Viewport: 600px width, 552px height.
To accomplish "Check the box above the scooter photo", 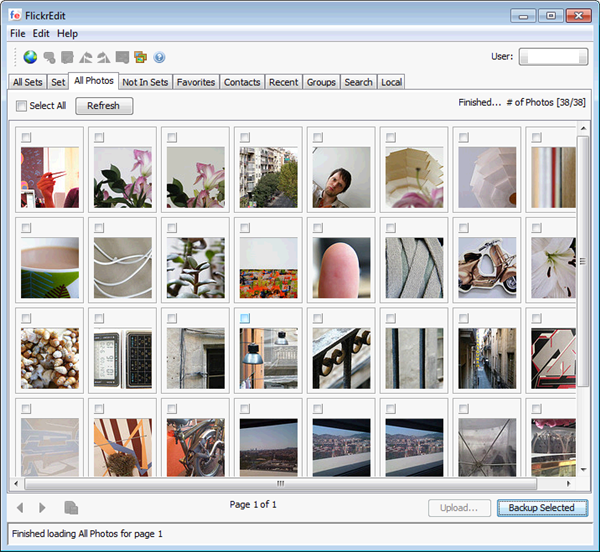I will (464, 228).
